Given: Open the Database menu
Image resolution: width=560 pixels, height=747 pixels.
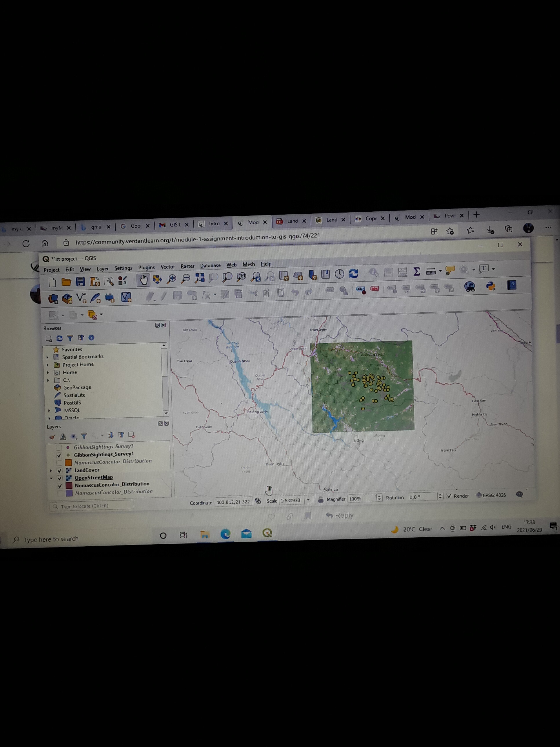Looking at the screenshot, I should click(x=210, y=265).
